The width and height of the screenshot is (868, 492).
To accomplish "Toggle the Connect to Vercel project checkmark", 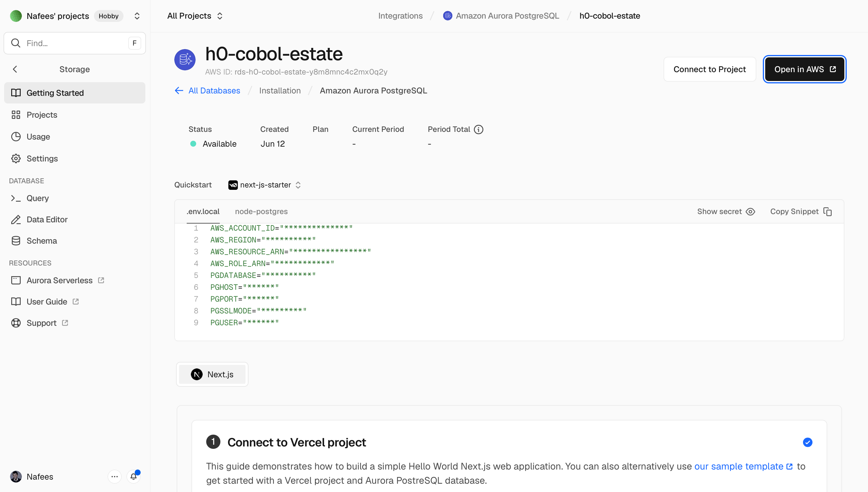I will pyautogui.click(x=807, y=442).
